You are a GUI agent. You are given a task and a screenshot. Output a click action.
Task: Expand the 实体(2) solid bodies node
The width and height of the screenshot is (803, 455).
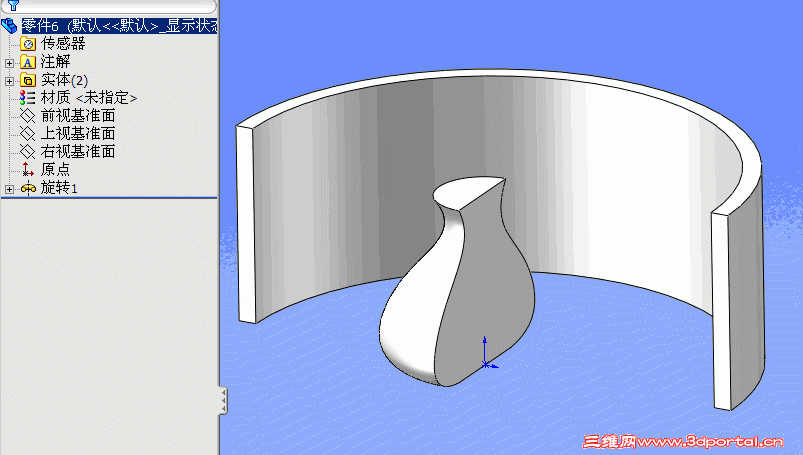[9, 81]
